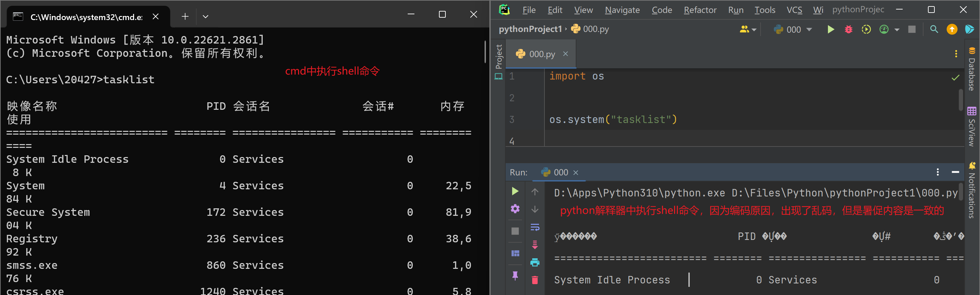
Task: Open the Code menu
Action: 662,10
